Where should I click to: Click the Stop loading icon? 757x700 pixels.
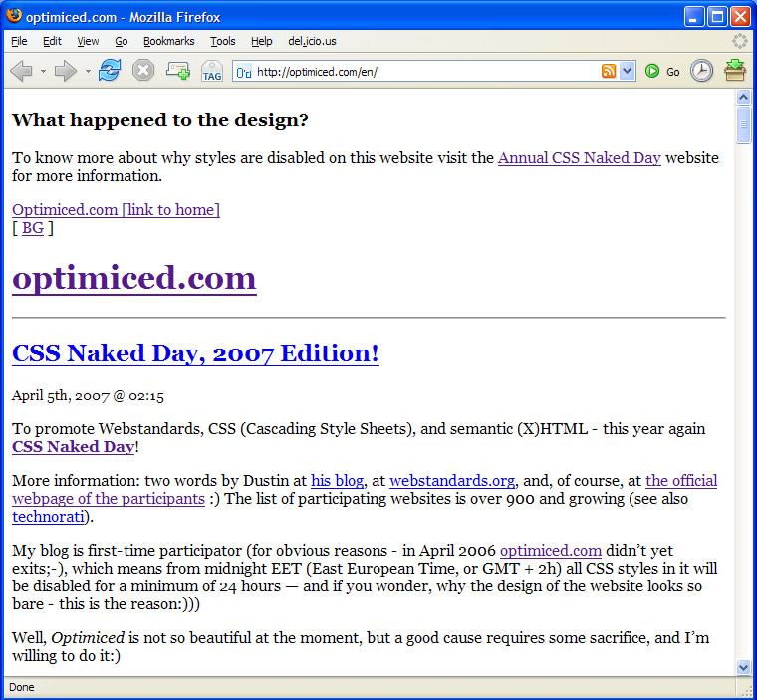(143, 71)
